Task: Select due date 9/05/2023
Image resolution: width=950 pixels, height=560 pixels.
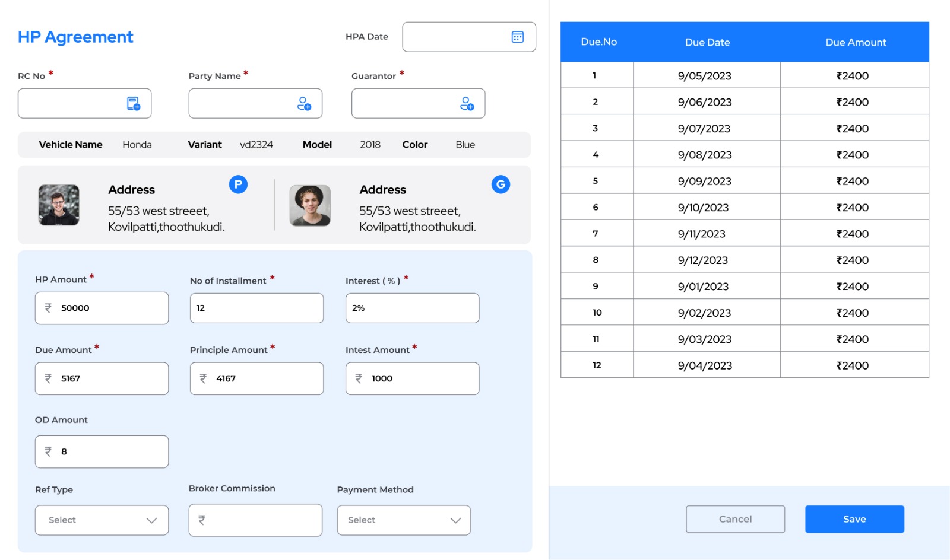Action: [705, 76]
